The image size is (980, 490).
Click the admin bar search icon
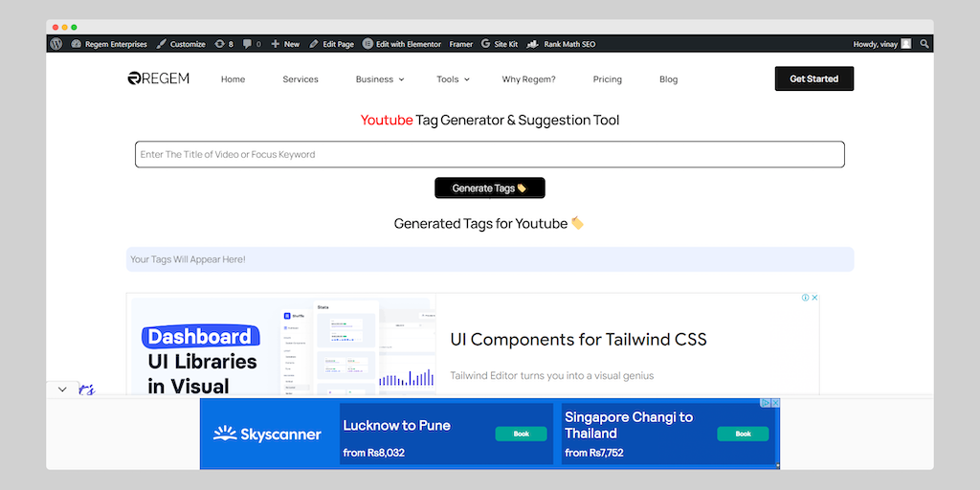coord(924,44)
